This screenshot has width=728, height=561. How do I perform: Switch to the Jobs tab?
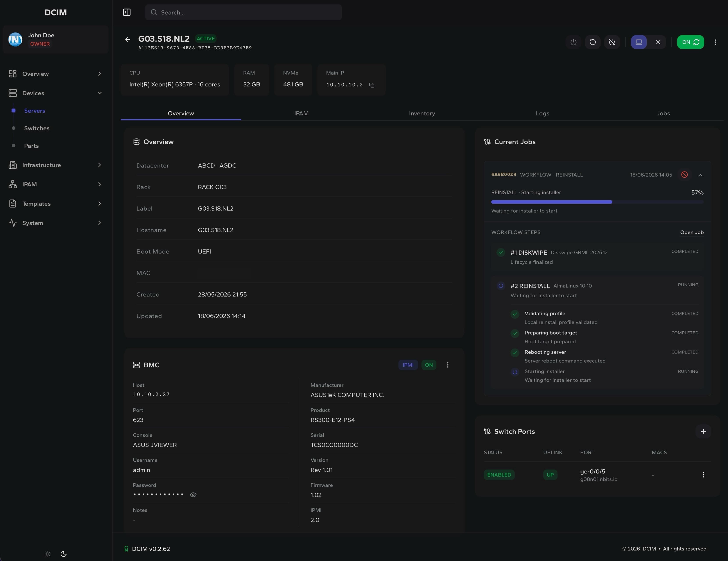point(663,114)
